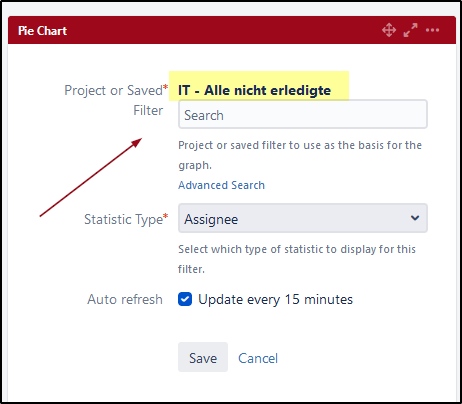Image resolution: width=462 pixels, height=404 pixels.
Task: Click the Pie Chart gadget title
Action: [x=42, y=31]
